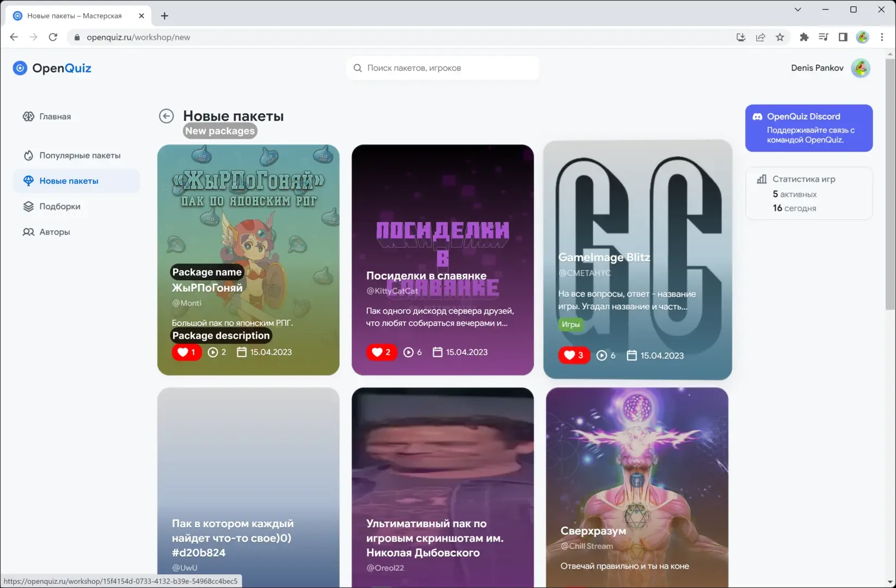The width and height of the screenshot is (896, 588).
Task: Select Новые пакеты in the sidebar
Action: [x=77, y=181]
